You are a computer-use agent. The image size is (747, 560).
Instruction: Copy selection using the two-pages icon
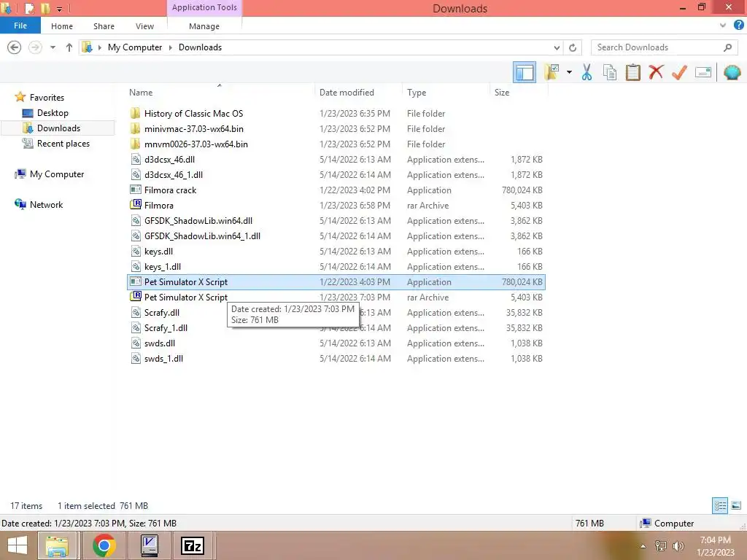pos(609,72)
